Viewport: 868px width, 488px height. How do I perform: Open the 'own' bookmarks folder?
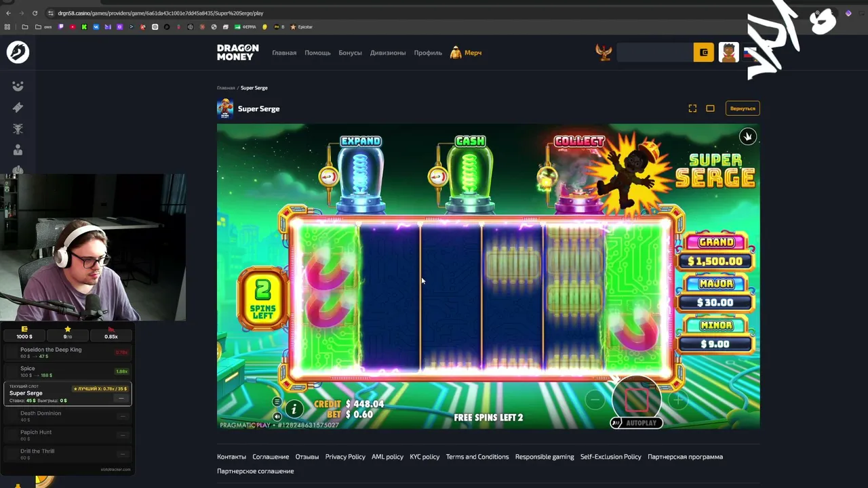click(42, 27)
